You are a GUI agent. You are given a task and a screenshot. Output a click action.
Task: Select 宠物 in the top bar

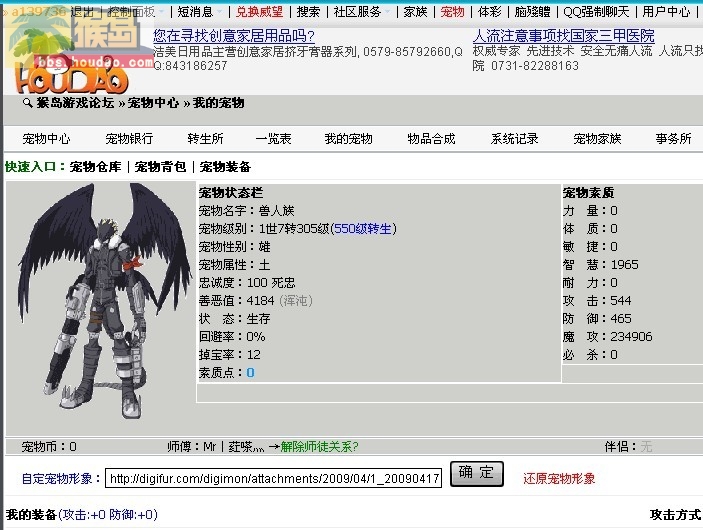452,12
